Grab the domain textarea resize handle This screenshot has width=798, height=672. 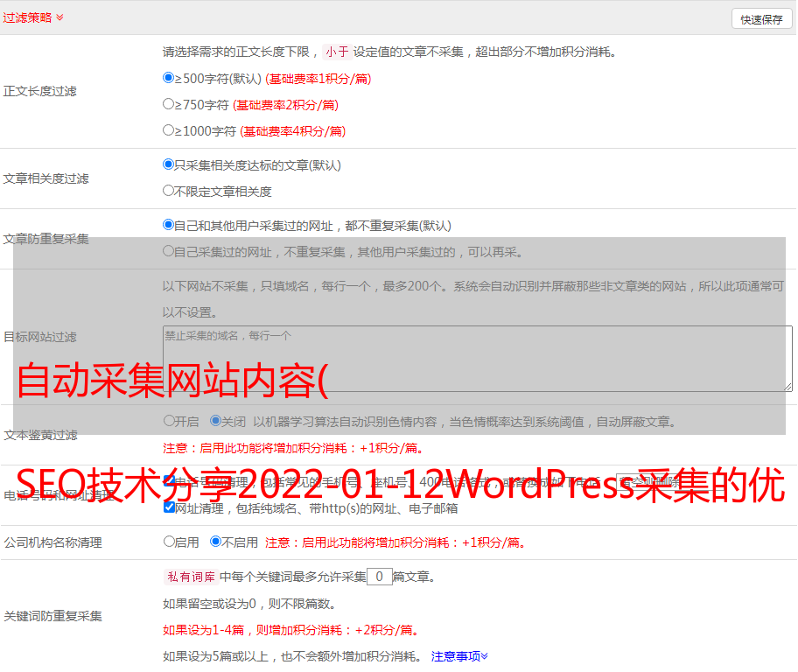tap(787, 386)
